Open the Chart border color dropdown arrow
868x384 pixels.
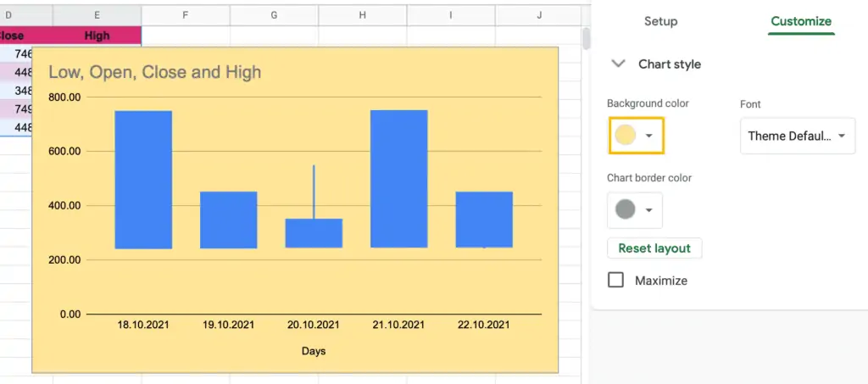tap(649, 209)
